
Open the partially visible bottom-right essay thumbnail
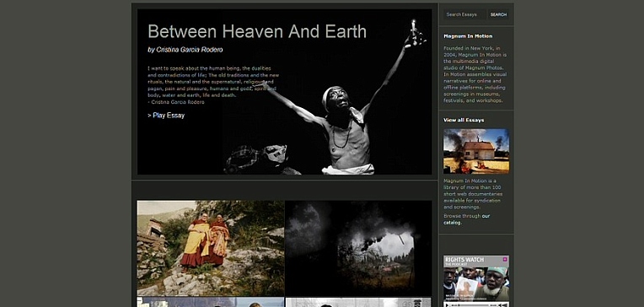pos(358,303)
